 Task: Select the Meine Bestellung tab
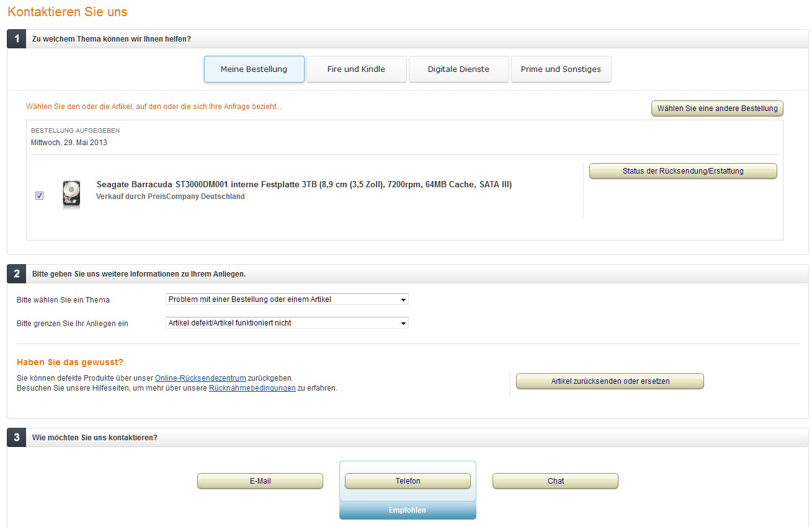(x=254, y=69)
